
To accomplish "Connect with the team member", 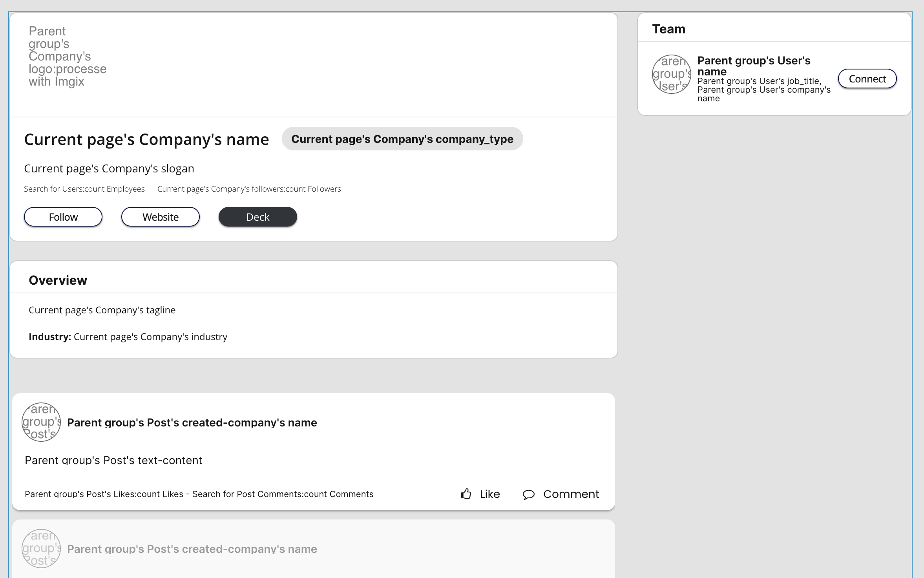I will click(867, 79).
